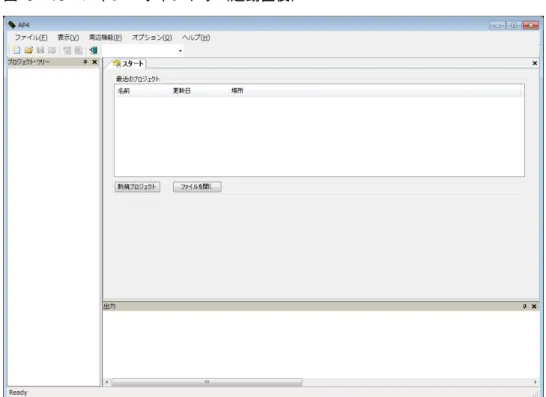
Task: Open the toolbar combo box dropdown
Action: pos(180,51)
